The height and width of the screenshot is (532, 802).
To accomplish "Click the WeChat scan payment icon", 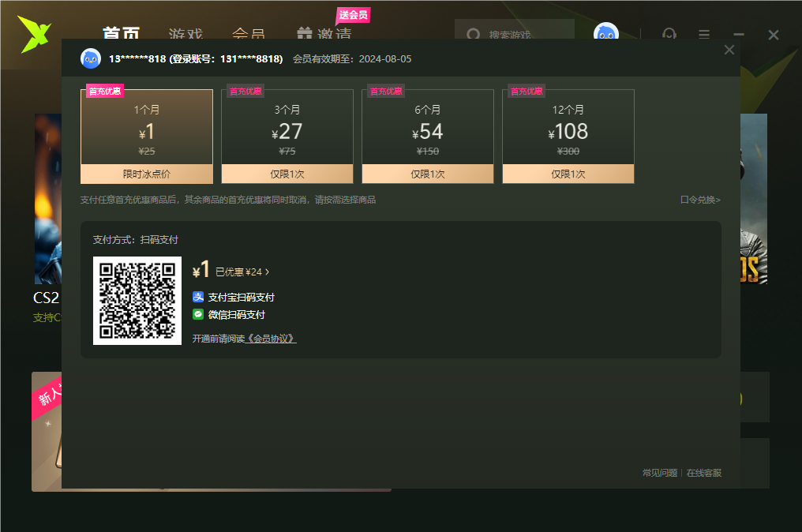I will (x=198, y=314).
